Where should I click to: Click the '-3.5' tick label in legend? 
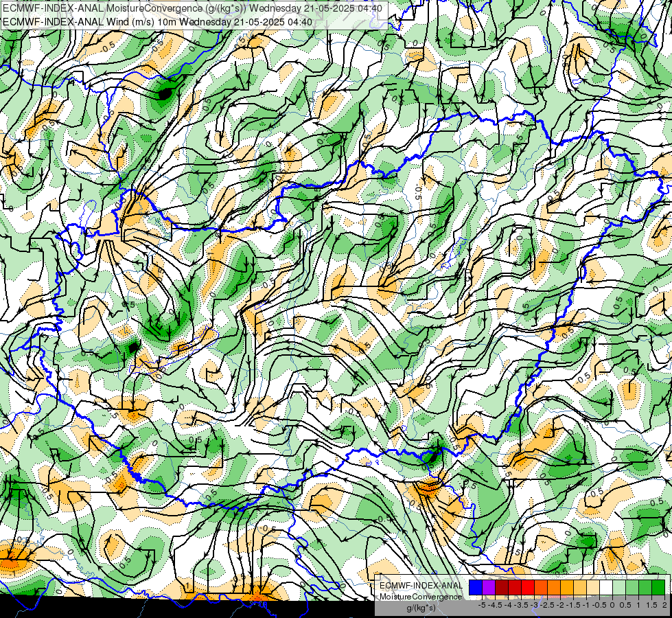pyautogui.click(x=520, y=605)
